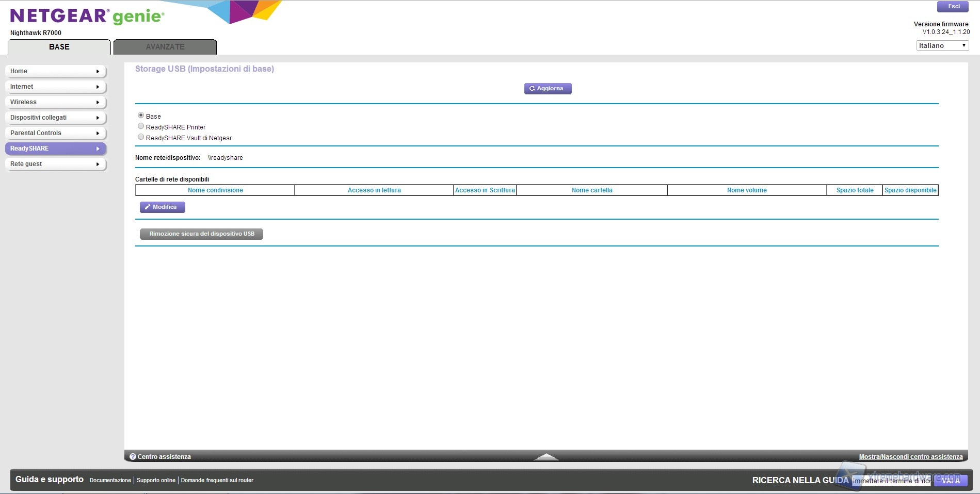The image size is (980, 494).
Task: Click the Aggiorna refresh button
Action: [x=548, y=89]
